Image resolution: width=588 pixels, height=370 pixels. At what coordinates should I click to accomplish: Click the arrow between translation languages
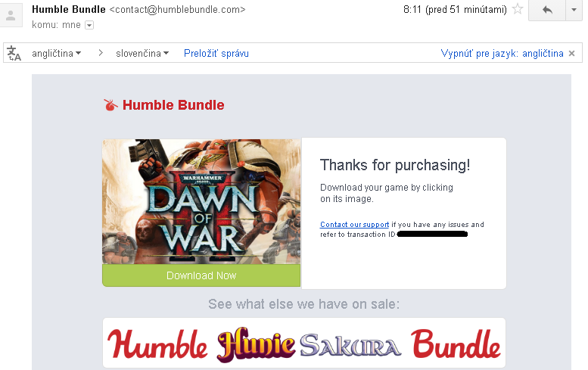point(101,53)
